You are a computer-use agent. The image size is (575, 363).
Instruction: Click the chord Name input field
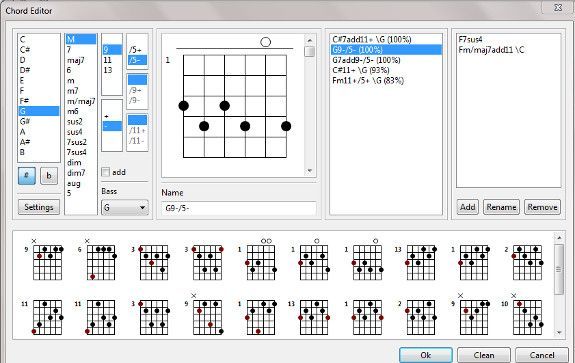238,208
